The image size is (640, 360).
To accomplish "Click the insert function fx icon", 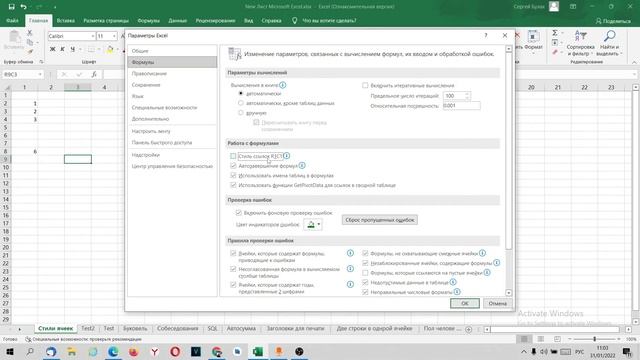I will [x=94, y=74].
